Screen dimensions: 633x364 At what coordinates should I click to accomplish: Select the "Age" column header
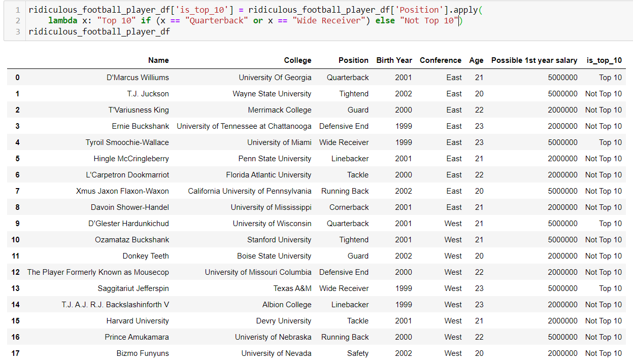(476, 60)
